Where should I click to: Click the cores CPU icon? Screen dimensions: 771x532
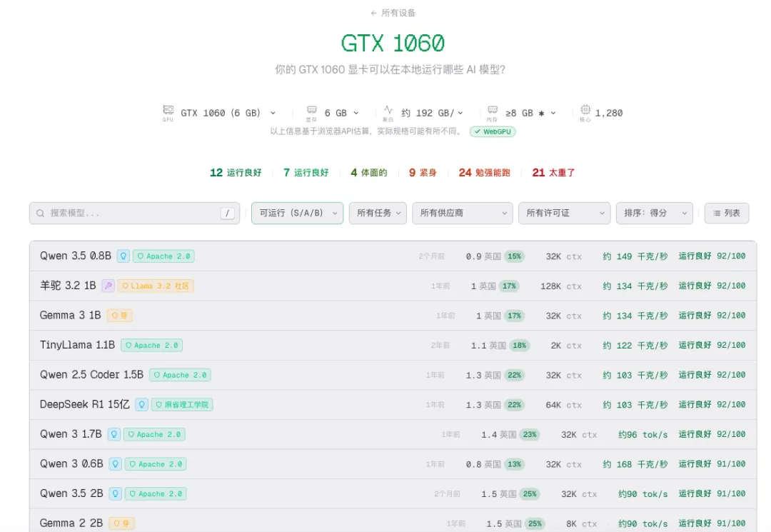pos(585,109)
